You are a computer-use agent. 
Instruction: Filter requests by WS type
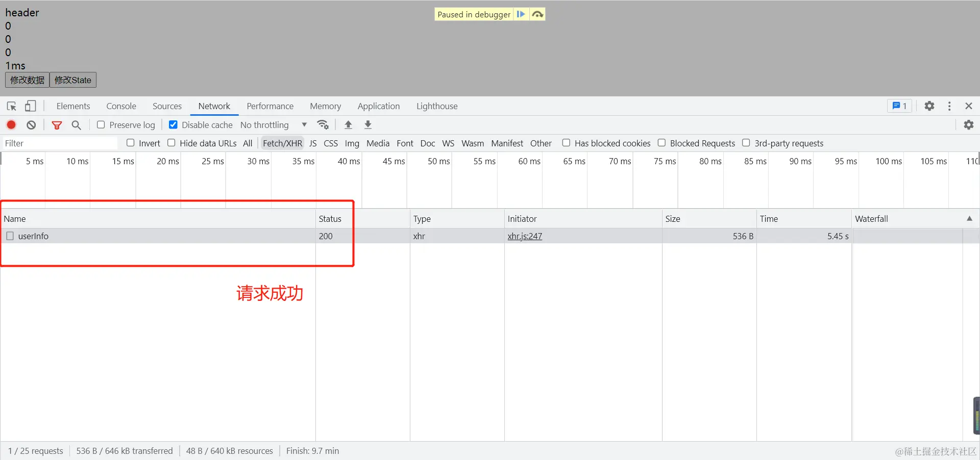click(448, 143)
